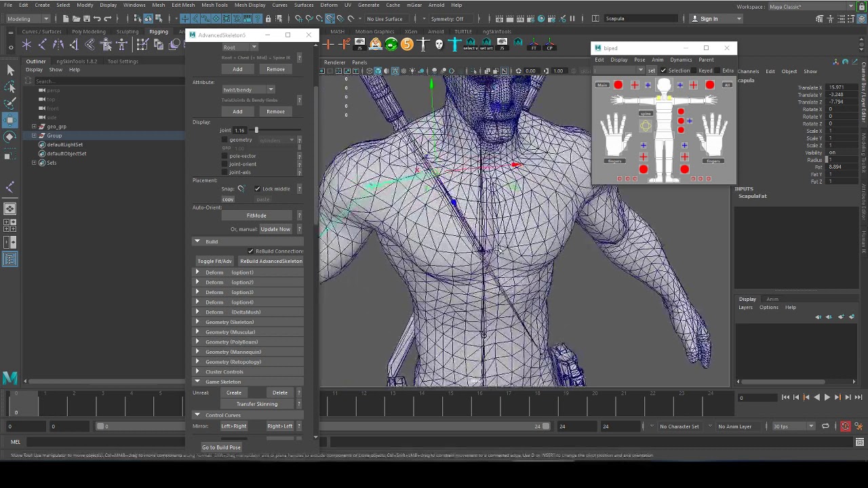Image resolution: width=868 pixels, height=488 pixels.
Task: Open the Dynamics menu in biped window
Action: click(681, 60)
